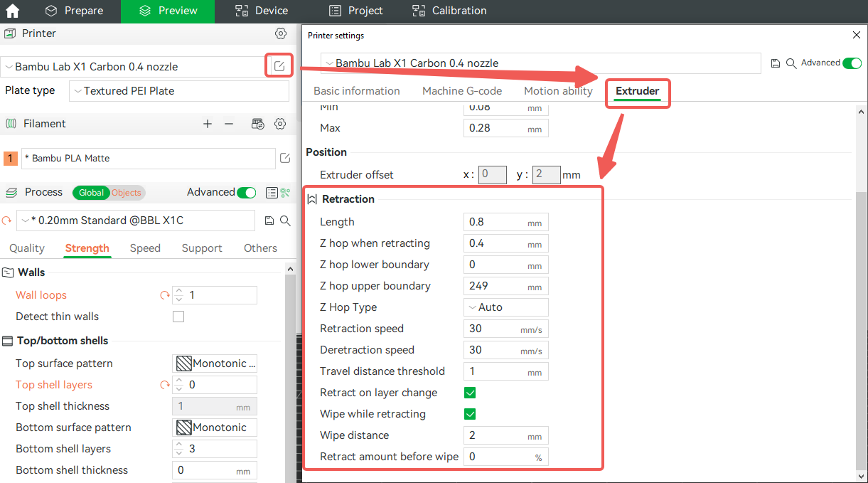Image resolution: width=868 pixels, height=483 pixels.
Task: Open Support process tab
Action: click(x=202, y=248)
